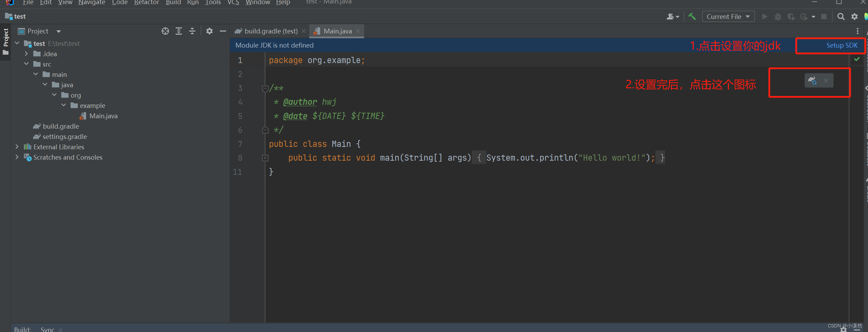This screenshot has width=868, height=332.
Task: Select build.gradle in project tree
Action: coord(61,126)
